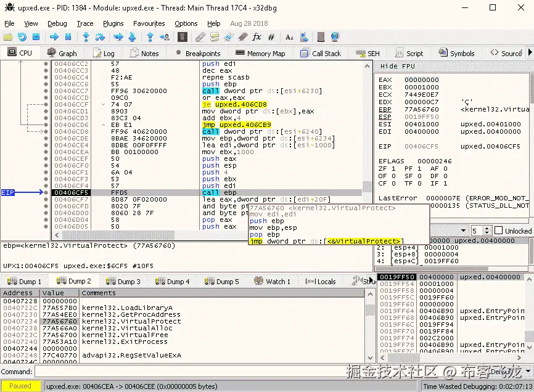Click the disassembly horizontal scrollbar
Screen dimensions: 534x392
tap(118, 235)
